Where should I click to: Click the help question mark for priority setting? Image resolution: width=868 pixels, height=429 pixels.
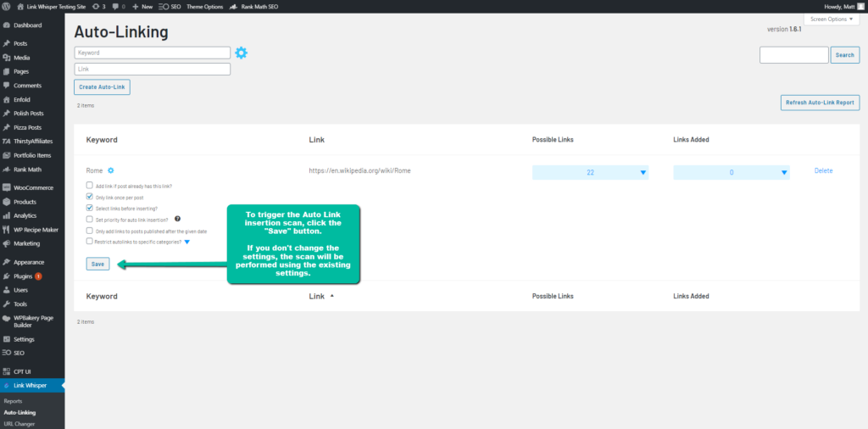click(x=177, y=220)
